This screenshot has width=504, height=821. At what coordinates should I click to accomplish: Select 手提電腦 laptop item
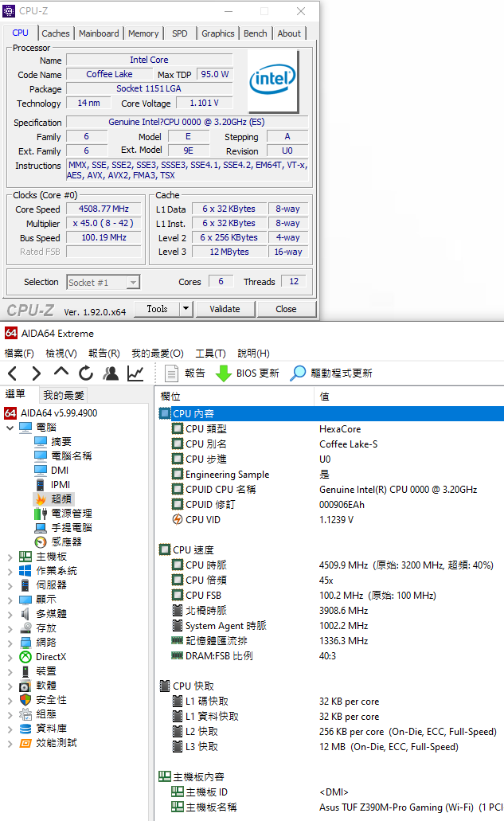(x=63, y=528)
